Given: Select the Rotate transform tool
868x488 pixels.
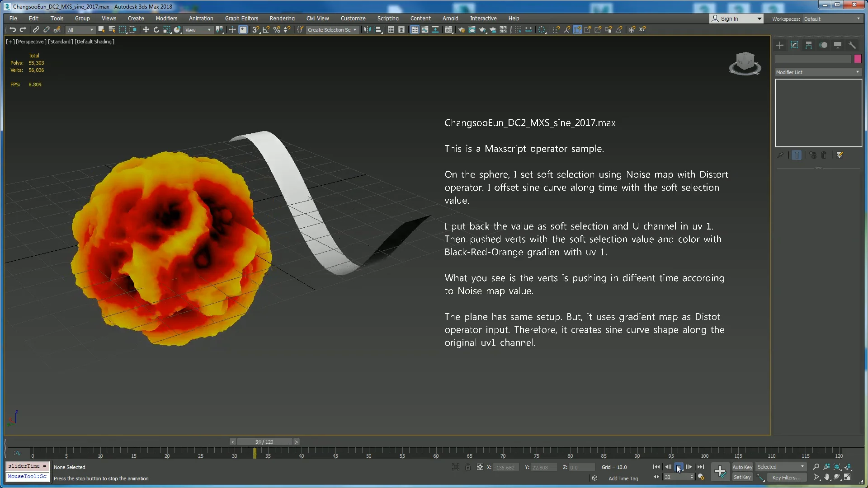Looking at the screenshot, I should [156, 30].
